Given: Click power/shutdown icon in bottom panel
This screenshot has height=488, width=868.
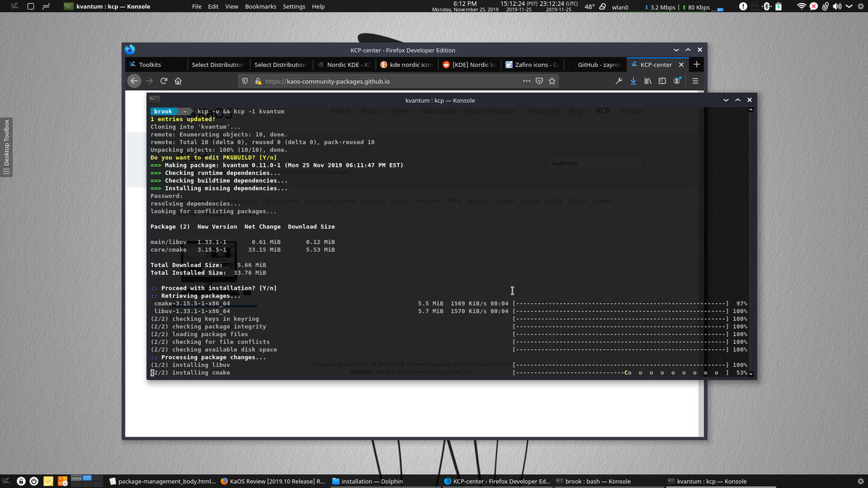Looking at the screenshot, I should [34, 481].
